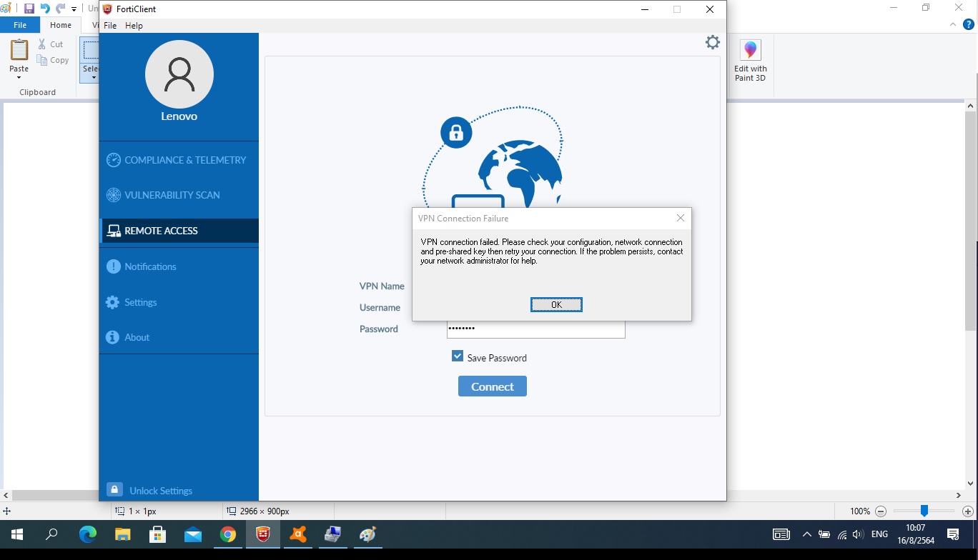Click Edit with Paint 3D button

[x=750, y=61]
